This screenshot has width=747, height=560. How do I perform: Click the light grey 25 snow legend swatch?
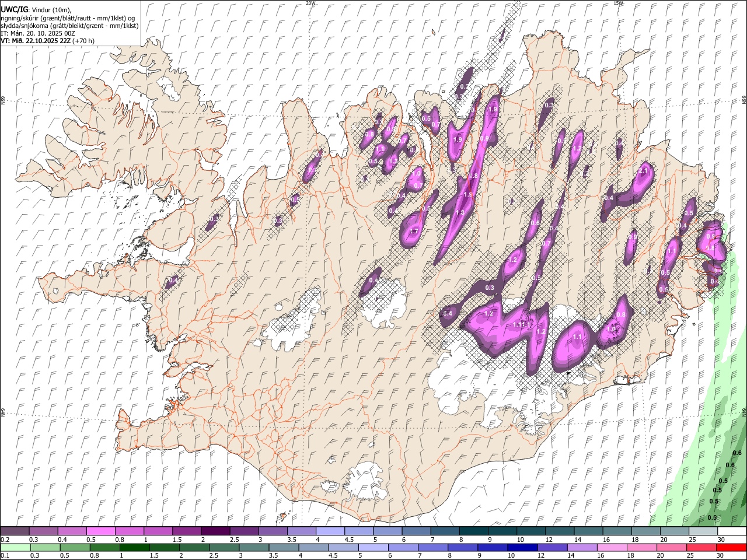(704, 531)
